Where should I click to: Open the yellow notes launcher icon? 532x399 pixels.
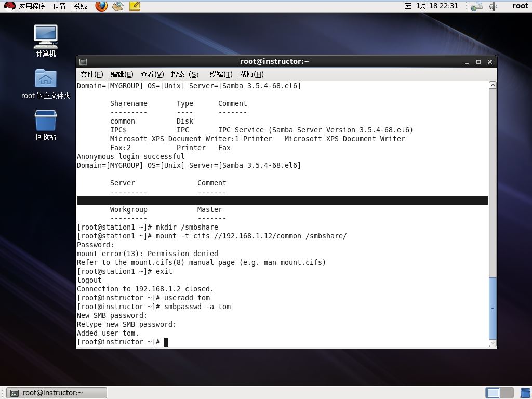click(x=135, y=6)
